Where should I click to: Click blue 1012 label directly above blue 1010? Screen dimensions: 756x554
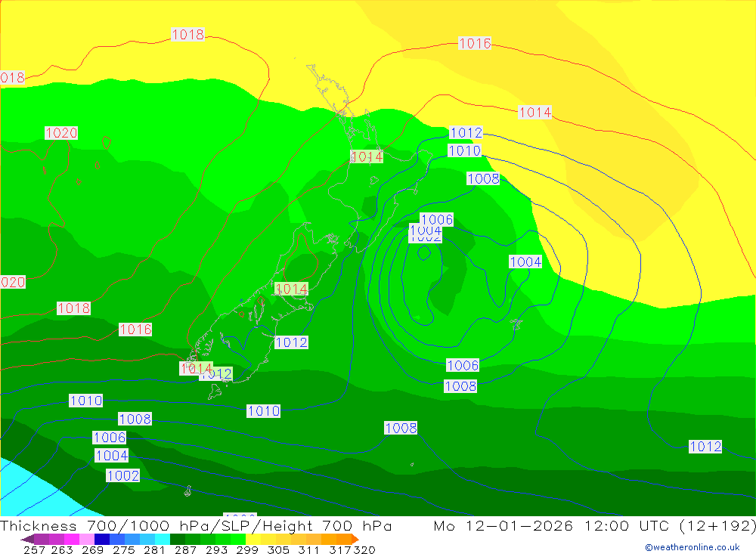coord(466,132)
